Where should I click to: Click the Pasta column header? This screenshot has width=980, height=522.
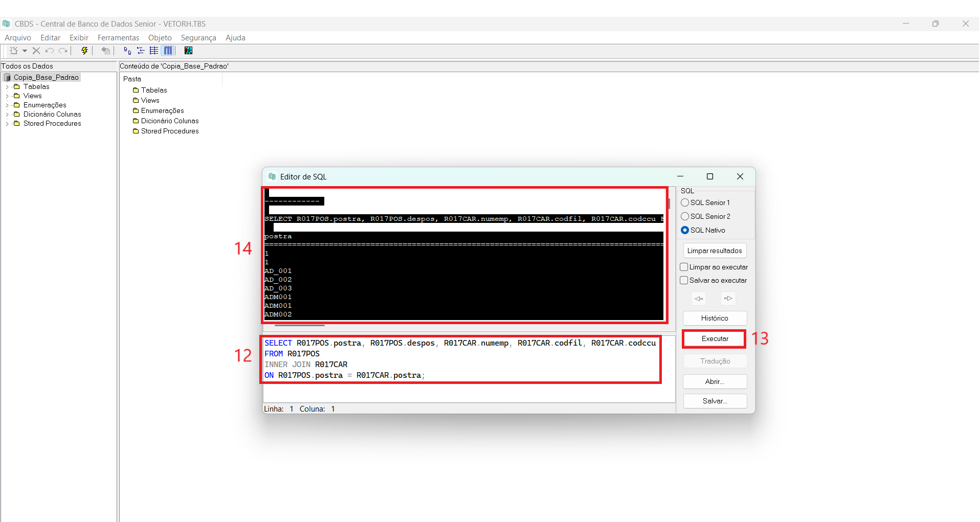click(x=171, y=79)
